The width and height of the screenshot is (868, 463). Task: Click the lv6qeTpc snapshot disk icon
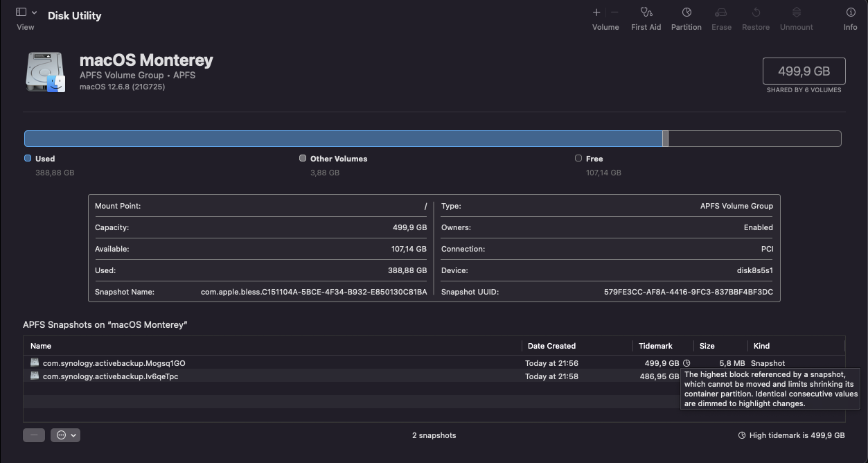click(x=35, y=376)
